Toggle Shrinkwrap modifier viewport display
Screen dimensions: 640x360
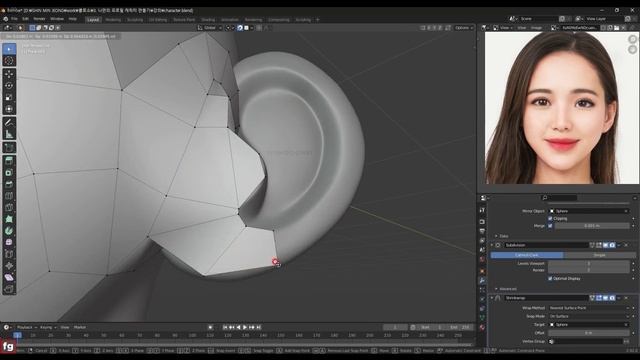click(x=605, y=298)
